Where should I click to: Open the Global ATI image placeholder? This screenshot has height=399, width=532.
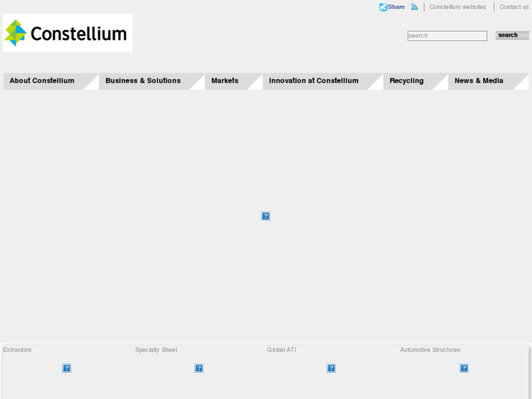(331, 368)
